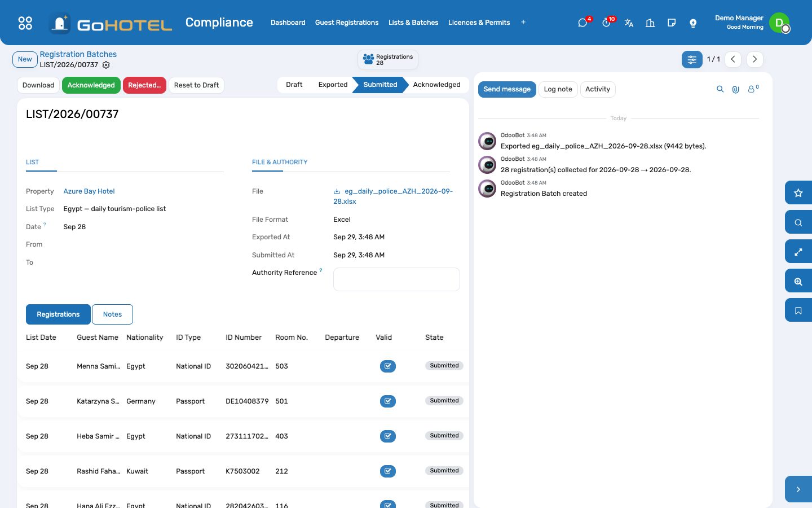Toggle Valid checkbox for Menna Sami row
The height and width of the screenshot is (508, 812).
click(x=388, y=366)
